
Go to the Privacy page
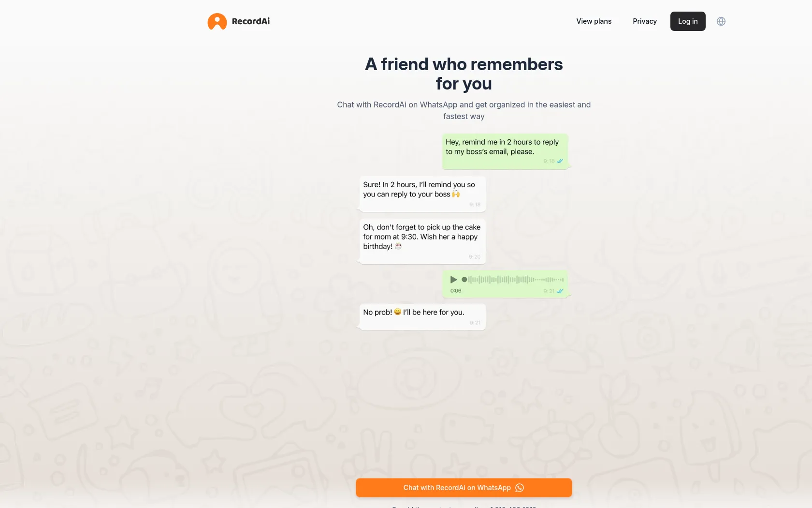pos(645,21)
